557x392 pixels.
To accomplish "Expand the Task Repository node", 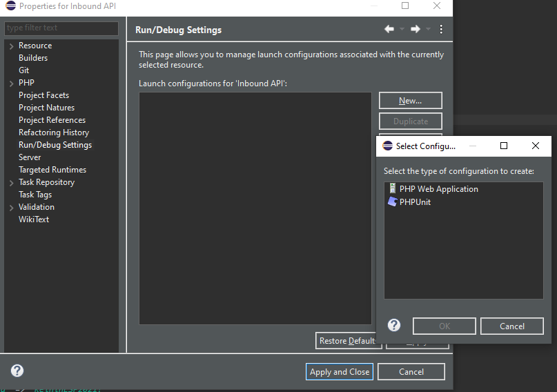I will [11, 183].
